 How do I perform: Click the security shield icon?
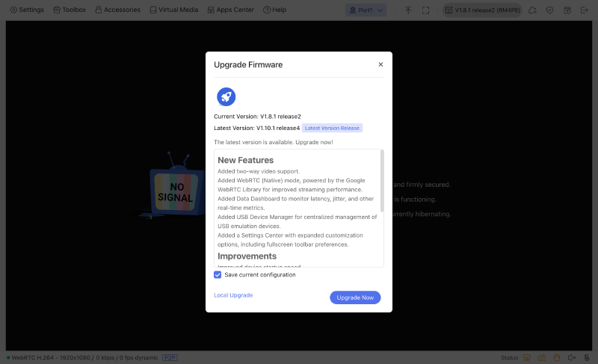pyautogui.click(x=549, y=10)
